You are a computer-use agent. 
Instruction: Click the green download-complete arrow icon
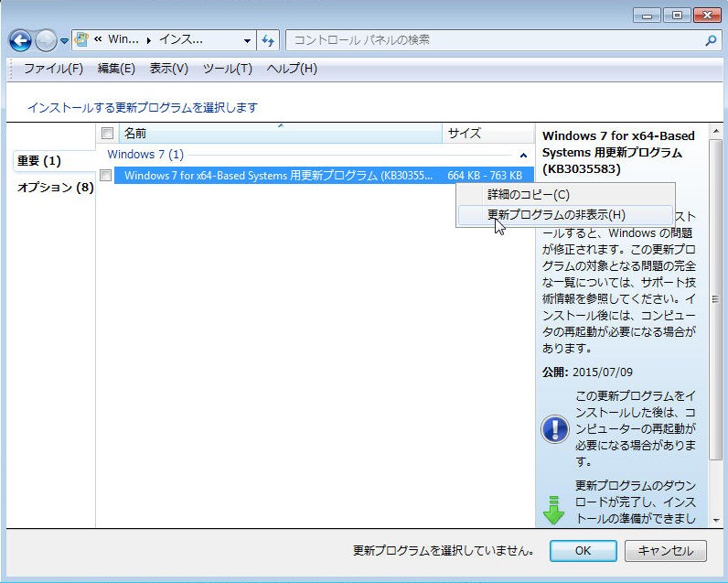click(553, 510)
